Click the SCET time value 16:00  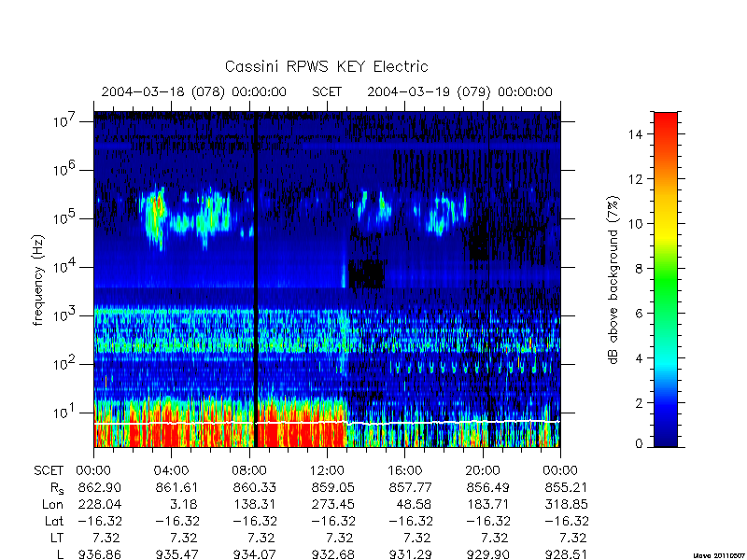coord(404,470)
